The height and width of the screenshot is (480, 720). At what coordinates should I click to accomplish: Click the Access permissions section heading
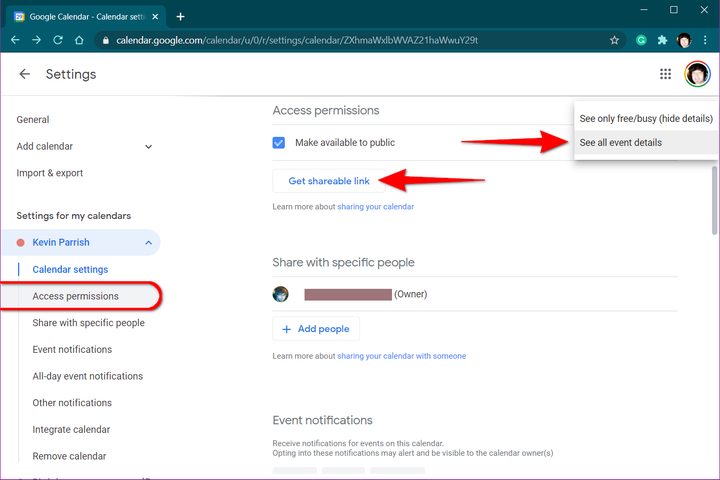coord(326,110)
